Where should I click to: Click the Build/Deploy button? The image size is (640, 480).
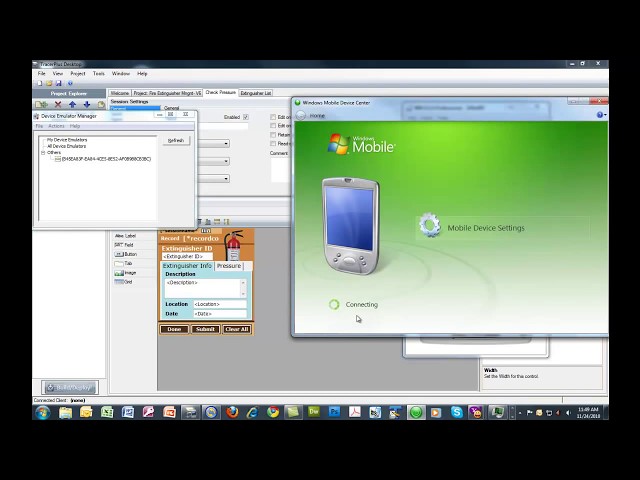pos(70,387)
